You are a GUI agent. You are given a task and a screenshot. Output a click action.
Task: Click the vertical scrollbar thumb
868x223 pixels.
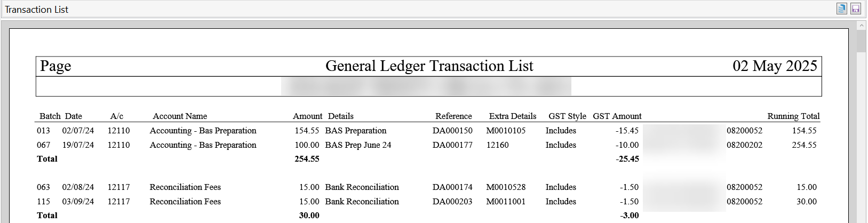tap(861, 41)
